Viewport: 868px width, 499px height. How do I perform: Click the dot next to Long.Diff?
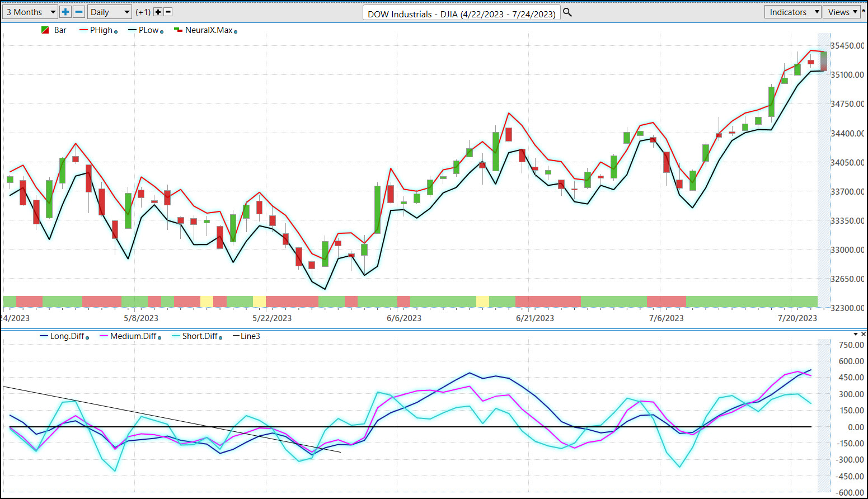pyautogui.click(x=87, y=338)
